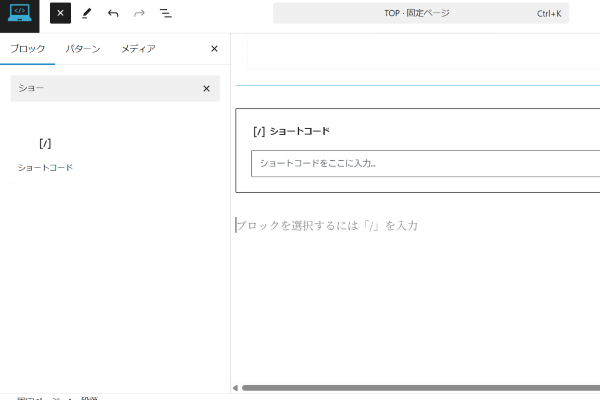Close the inserter panel with the X icon
600x400 pixels.
click(214, 49)
